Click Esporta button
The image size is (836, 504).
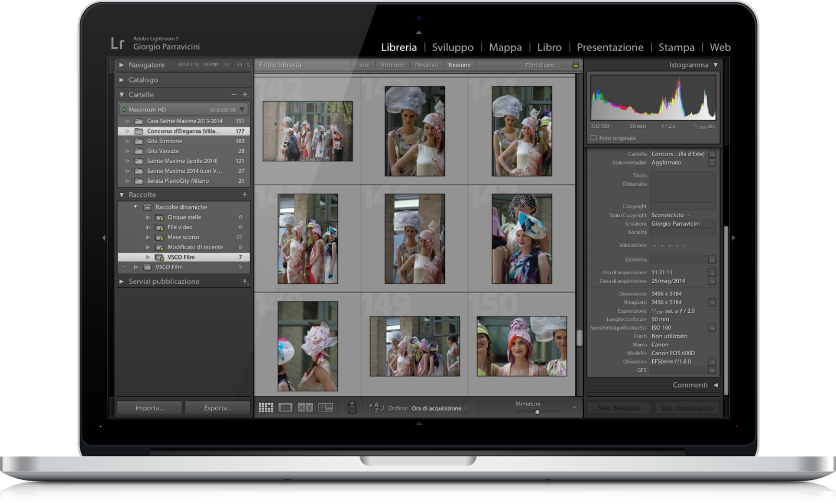coord(218,408)
